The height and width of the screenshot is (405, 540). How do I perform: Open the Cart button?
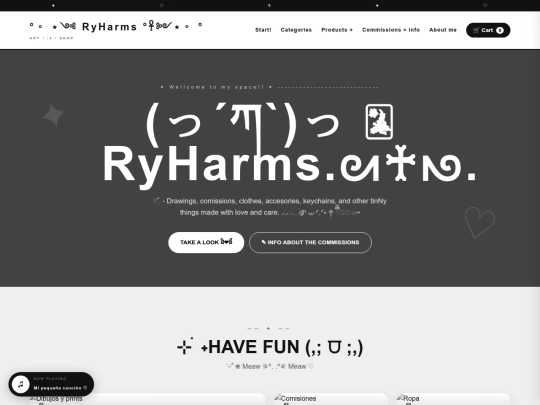[x=488, y=30]
